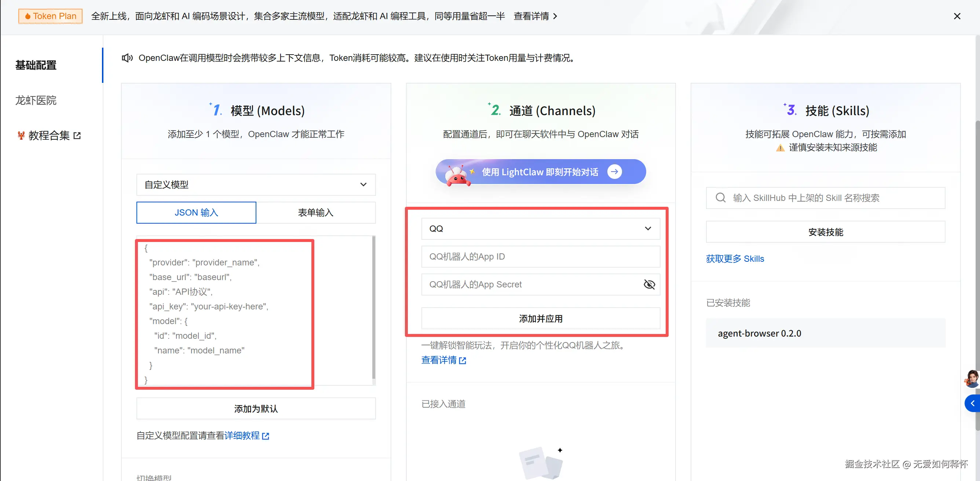Click the 添加并应用 button
This screenshot has height=481, width=980.
pos(540,319)
